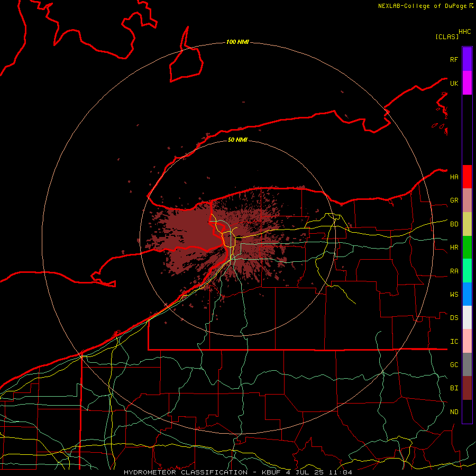Click the HR legend label

[x=454, y=248]
